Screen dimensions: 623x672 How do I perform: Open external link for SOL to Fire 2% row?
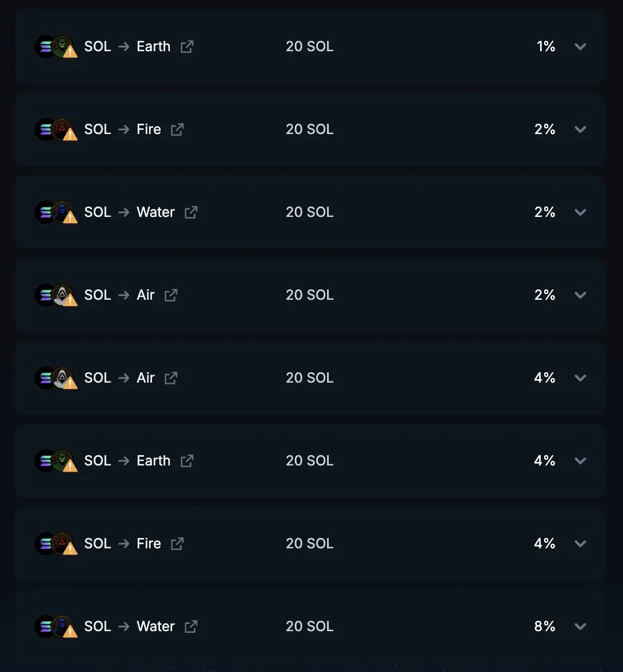pos(177,129)
